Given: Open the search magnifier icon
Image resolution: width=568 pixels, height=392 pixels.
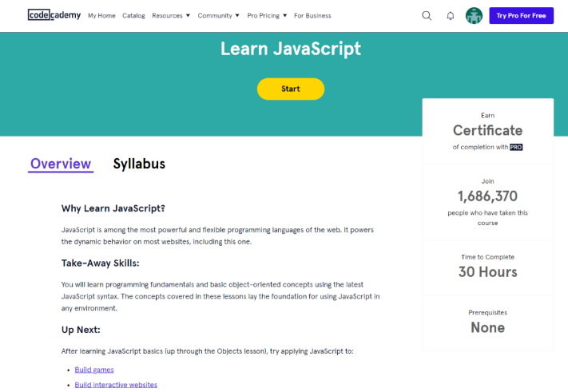Looking at the screenshot, I should (427, 15).
